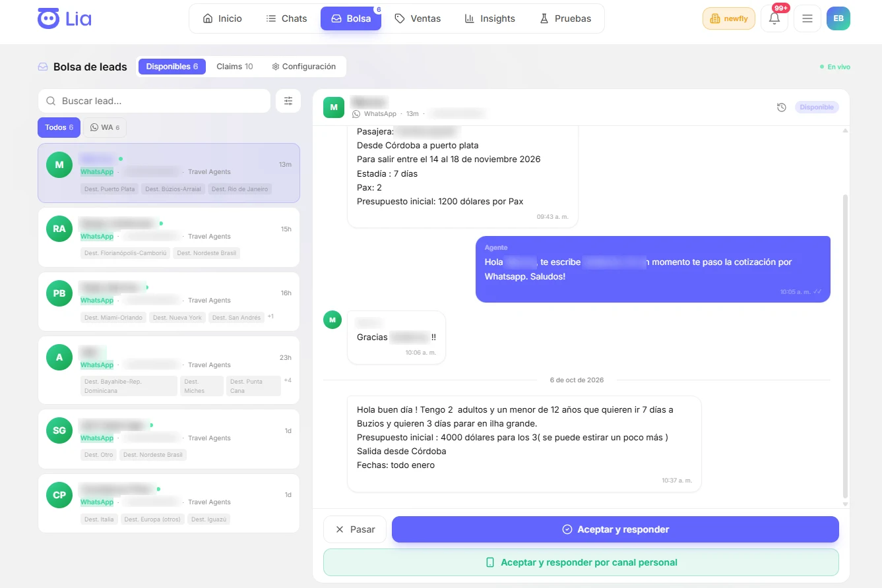
Task: Click the Dest. Florianópolis-Camboriú tag
Action: [x=125, y=253]
